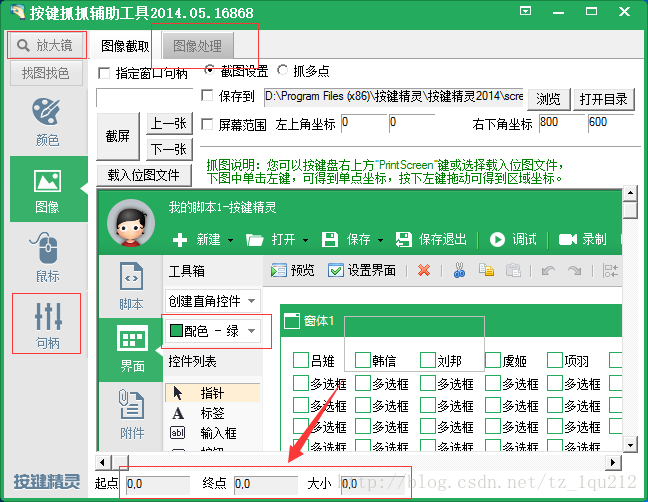The width and height of the screenshot is (648, 502).
Task: Enable 指定窗口句柄 checkbox
Action: click(104, 74)
